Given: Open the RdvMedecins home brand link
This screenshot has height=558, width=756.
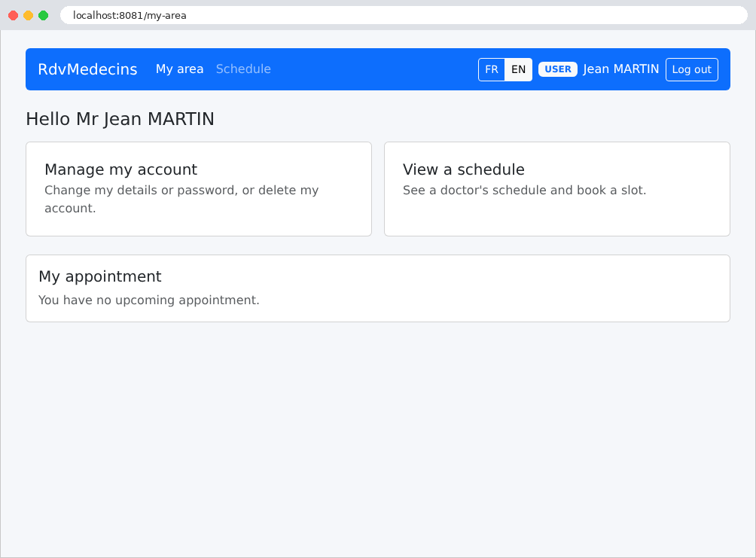Looking at the screenshot, I should click(x=87, y=69).
